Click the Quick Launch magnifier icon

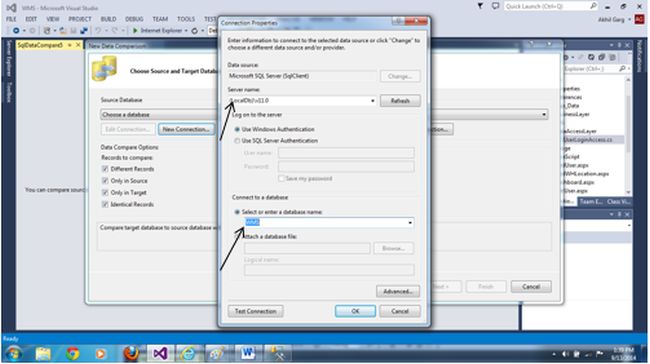tap(593, 6)
